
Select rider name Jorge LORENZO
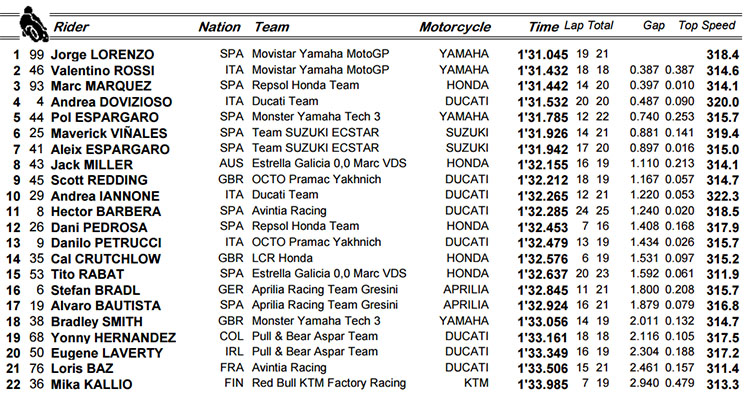pyautogui.click(x=103, y=55)
